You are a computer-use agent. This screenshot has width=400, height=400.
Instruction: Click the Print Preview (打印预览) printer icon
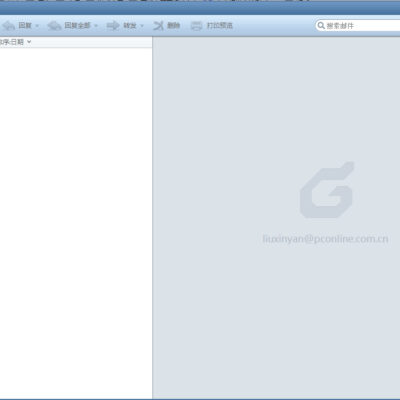tap(196, 26)
